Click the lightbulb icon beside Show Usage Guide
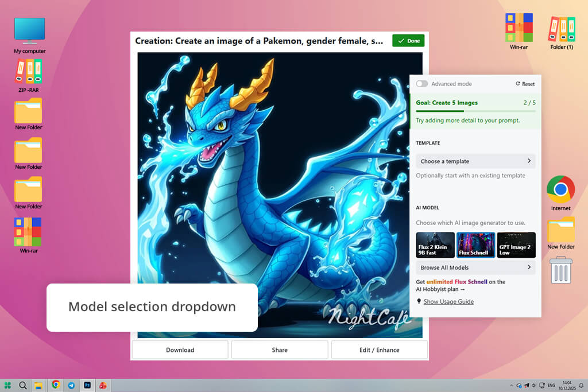This screenshot has height=392, width=588. click(419, 301)
